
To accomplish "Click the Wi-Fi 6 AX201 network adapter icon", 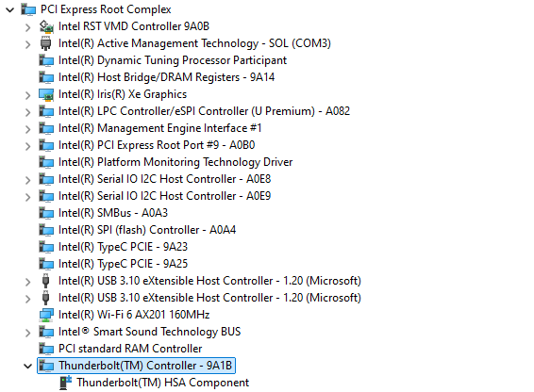I will (46, 315).
